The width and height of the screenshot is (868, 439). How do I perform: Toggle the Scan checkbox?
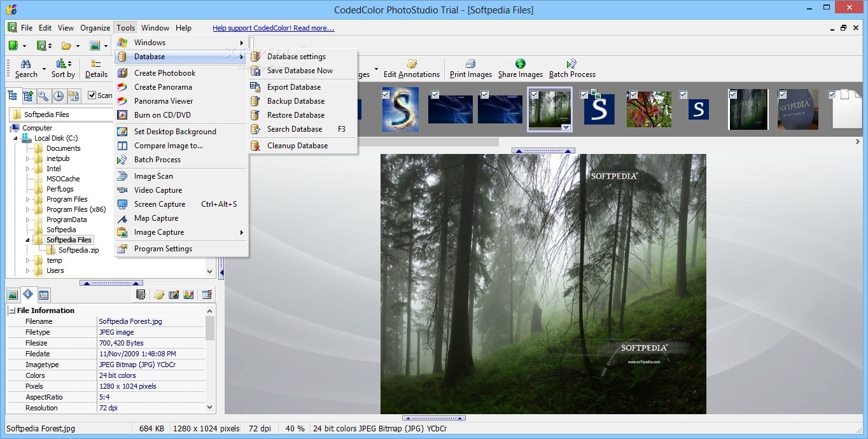(92, 95)
